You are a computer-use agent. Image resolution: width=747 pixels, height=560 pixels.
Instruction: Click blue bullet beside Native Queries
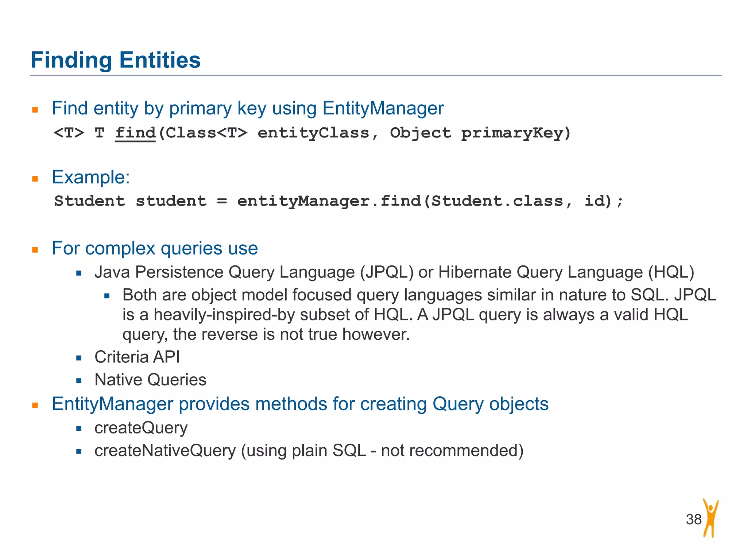tap(79, 381)
